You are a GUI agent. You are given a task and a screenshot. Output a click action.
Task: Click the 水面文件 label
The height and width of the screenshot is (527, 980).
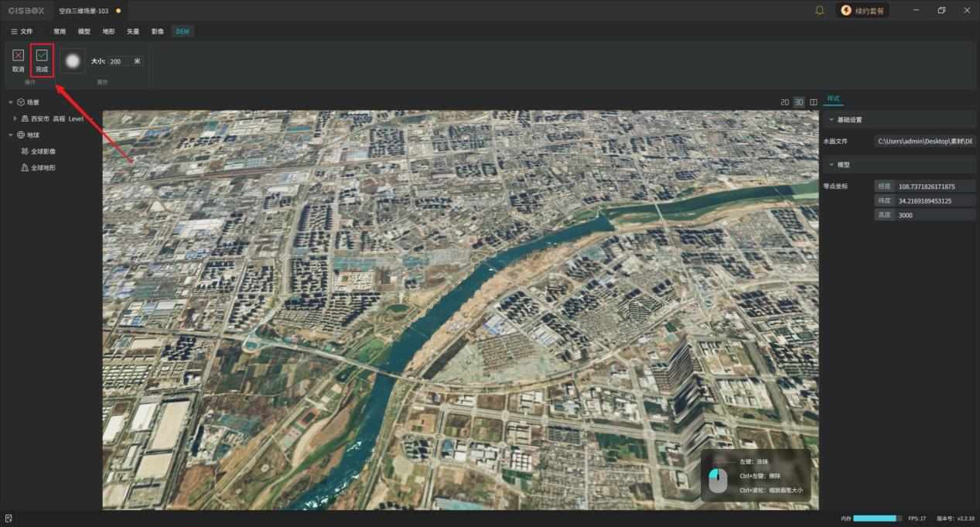click(835, 142)
